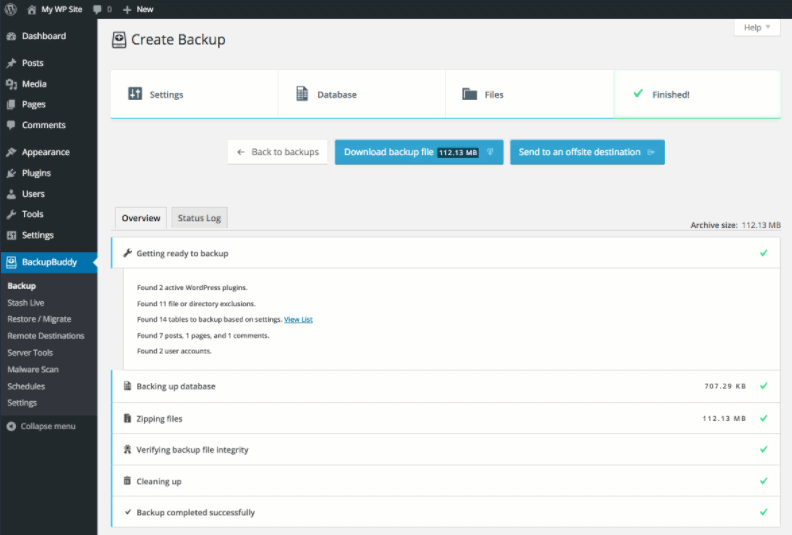
Task: Click 'Found 2 active WordPress plugins.' text
Action: 192,287
